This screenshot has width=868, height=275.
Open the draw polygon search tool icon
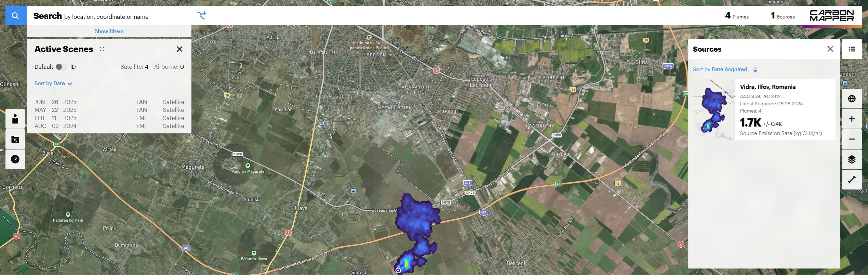point(202,15)
